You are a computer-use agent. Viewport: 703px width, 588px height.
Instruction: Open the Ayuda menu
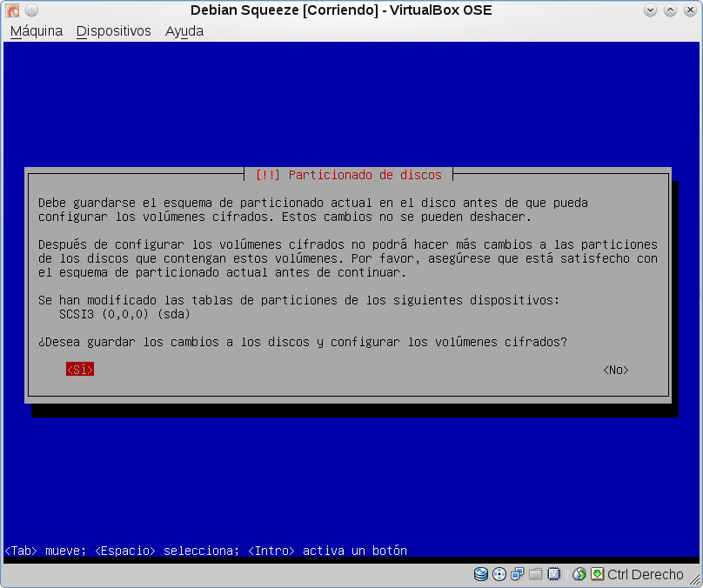[184, 31]
